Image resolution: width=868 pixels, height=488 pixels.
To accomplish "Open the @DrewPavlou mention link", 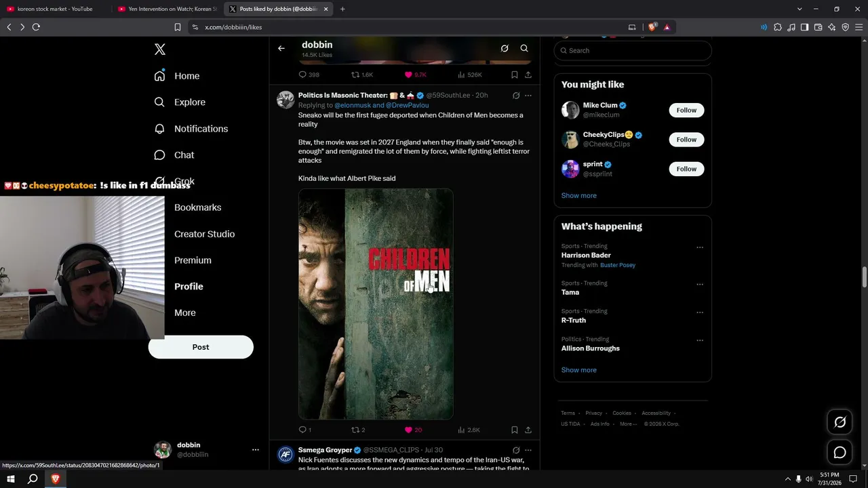I will pyautogui.click(x=407, y=106).
